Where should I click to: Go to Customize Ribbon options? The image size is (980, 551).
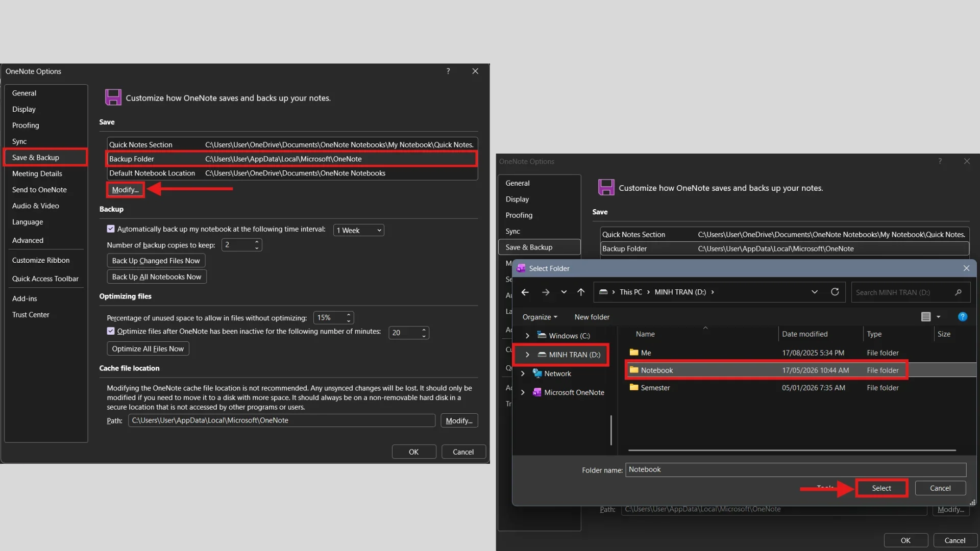point(41,260)
